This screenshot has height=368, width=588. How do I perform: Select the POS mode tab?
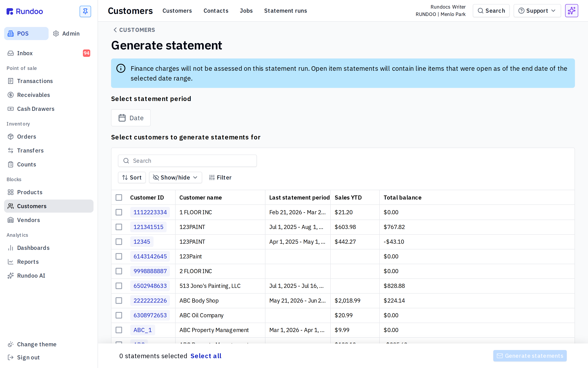[26, 34]
